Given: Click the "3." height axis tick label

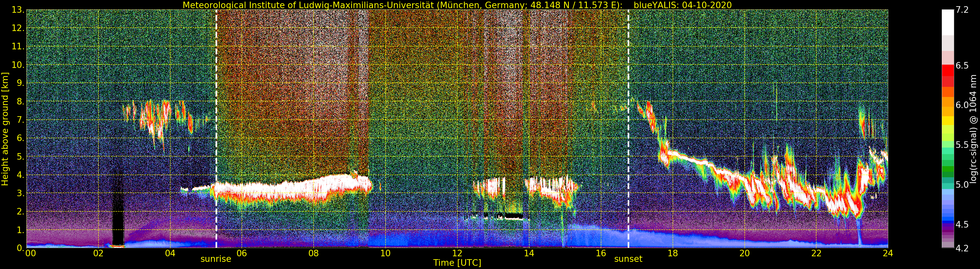Looking at the screenshot, I should [x=21, y=193].
